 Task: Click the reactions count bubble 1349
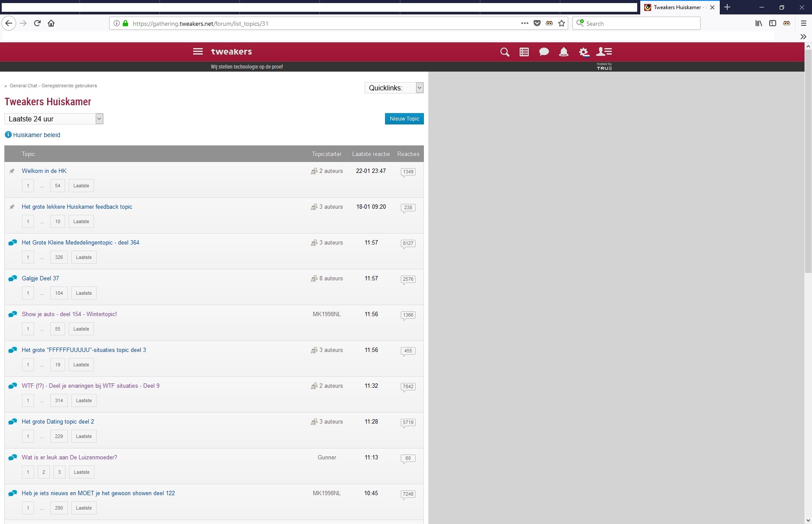coord(408,172)
